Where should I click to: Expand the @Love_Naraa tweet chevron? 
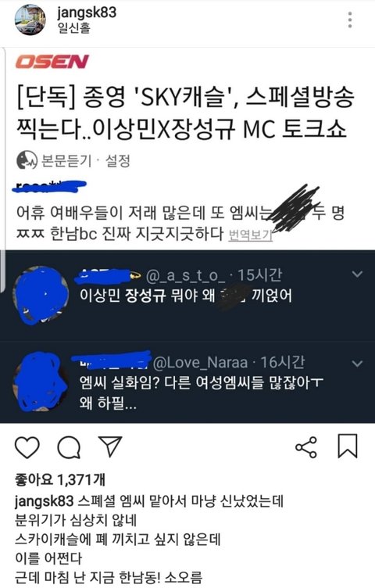(x=357, y=363)
